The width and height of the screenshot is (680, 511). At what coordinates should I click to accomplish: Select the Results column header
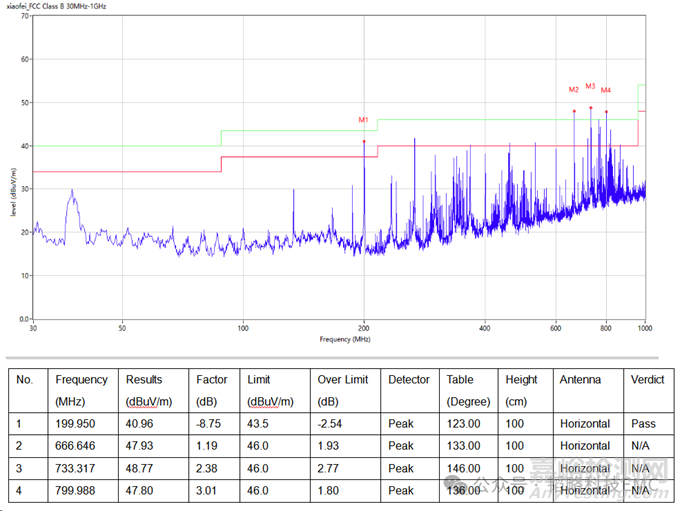point(144,380)
